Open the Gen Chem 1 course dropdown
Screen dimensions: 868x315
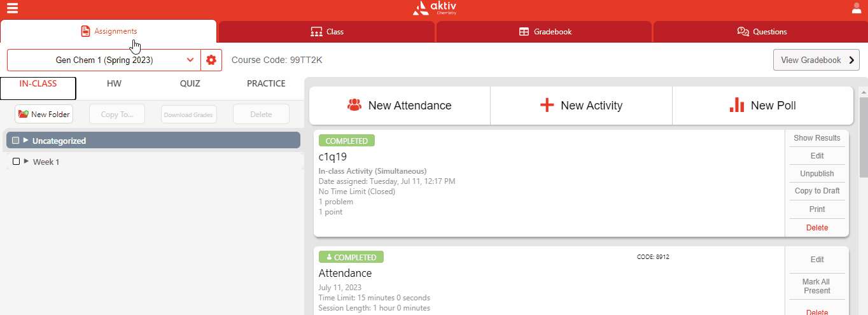pos(104,60)
